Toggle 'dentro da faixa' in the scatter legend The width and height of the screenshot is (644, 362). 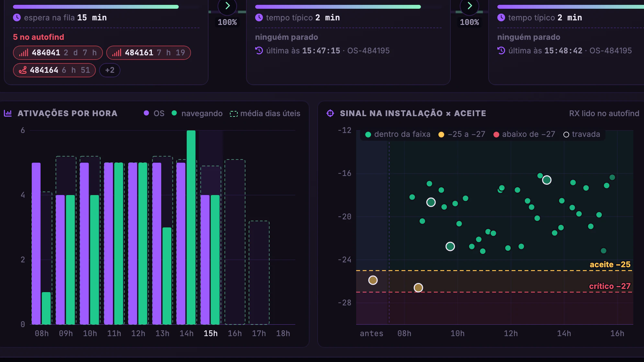point(398,134)
